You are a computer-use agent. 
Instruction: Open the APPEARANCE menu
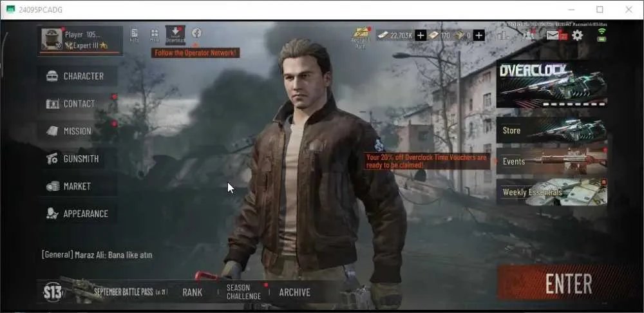(78, 214)
